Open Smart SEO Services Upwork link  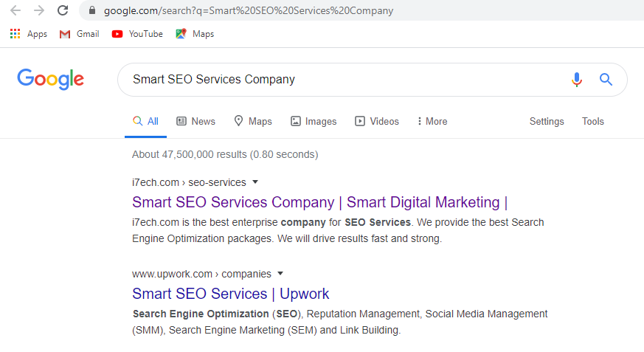click(x=230, y=294)
